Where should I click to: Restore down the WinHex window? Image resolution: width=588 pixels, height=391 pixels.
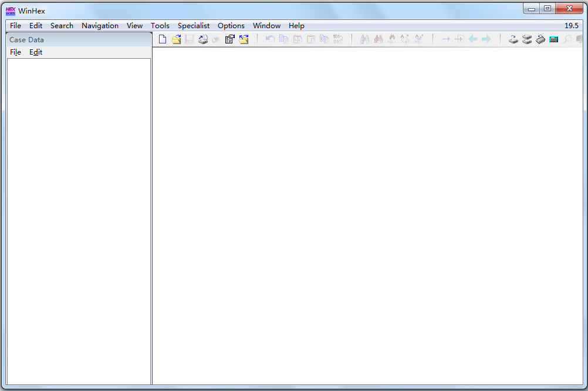[548, 9]
